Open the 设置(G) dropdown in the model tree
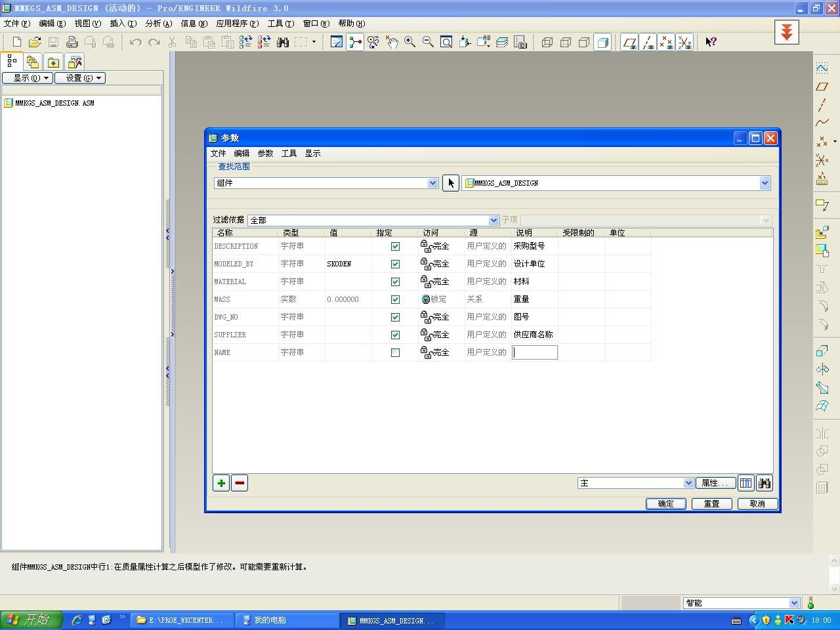The width and height of the screenshot is (840, 630). 80,77
